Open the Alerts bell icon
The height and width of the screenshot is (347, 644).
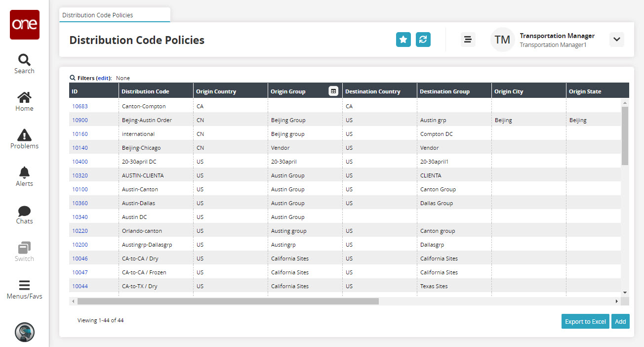point(24,176)
